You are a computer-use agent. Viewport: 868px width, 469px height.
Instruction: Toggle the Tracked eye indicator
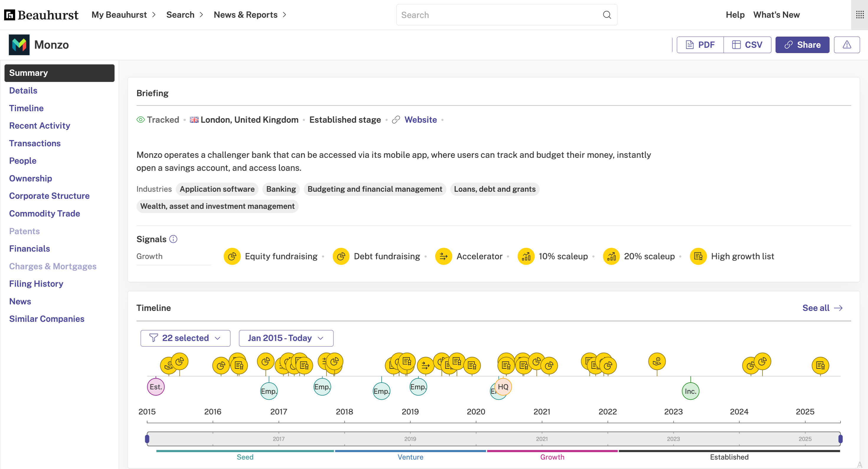141,120
